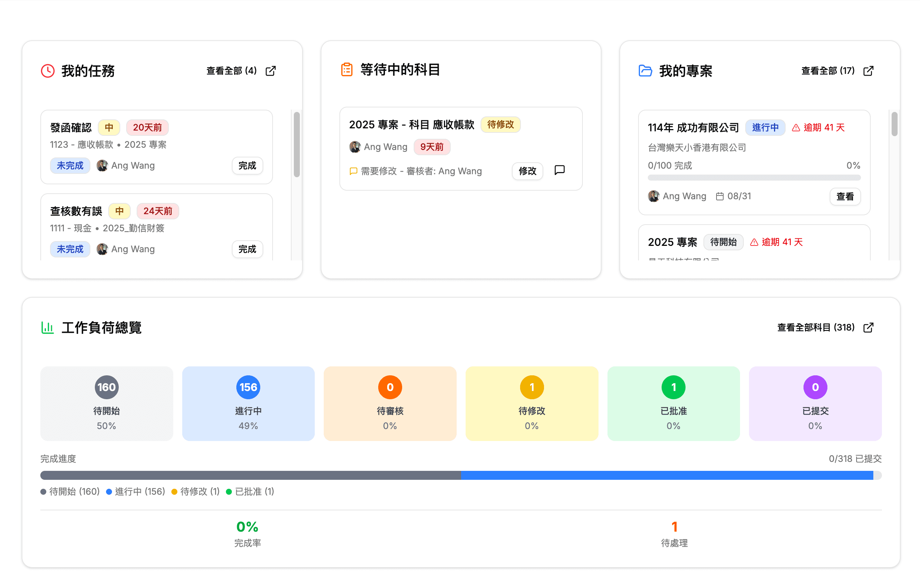
Task: Open the external link icon next to 查看全部 (4)
Action: pos(271,71)
